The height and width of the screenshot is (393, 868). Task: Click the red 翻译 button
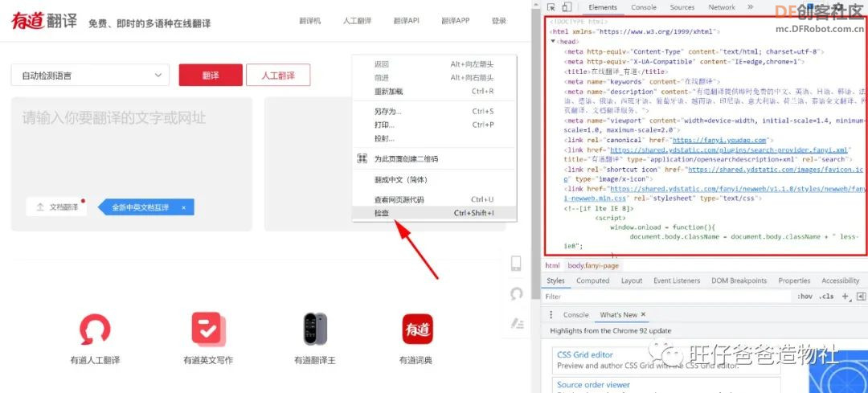(x=211, y=76)
